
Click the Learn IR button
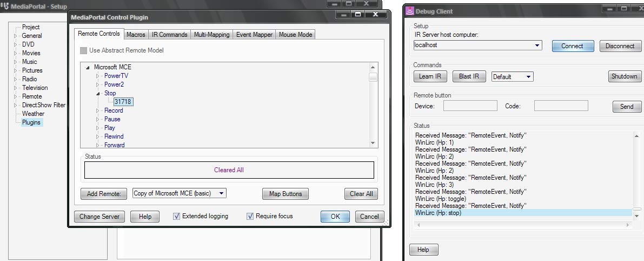pos(430,76)
